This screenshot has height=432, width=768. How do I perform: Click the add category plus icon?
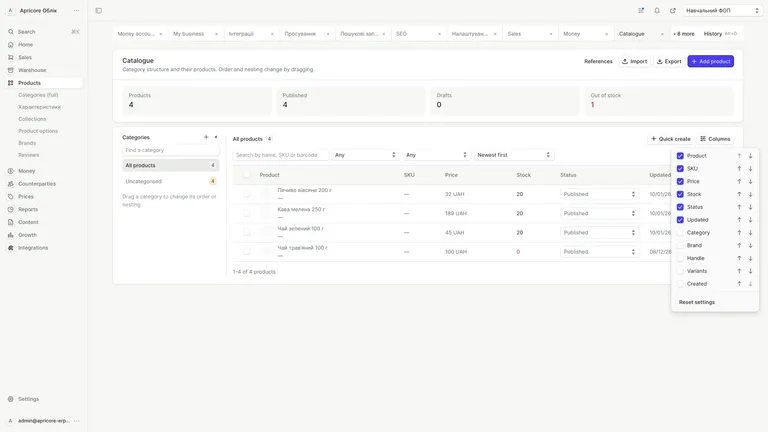point(206,137)
